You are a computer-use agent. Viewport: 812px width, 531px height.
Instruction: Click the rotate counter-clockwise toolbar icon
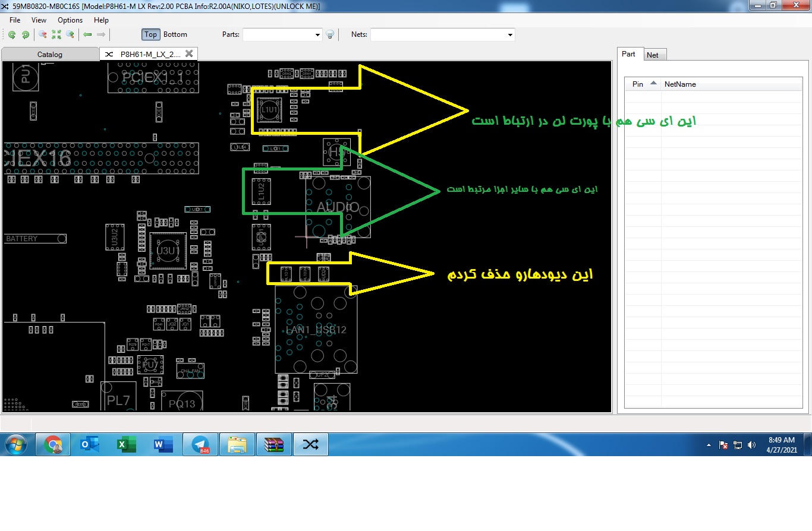[12, 34]
